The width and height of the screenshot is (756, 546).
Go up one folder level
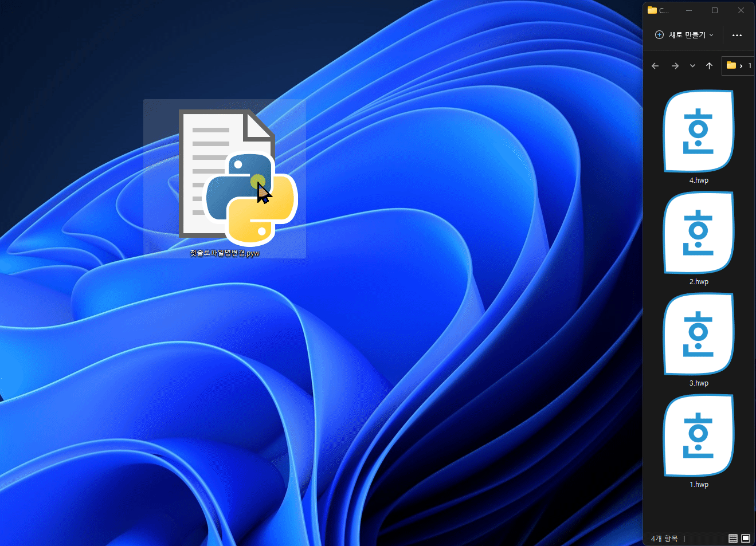coord(709,66)
